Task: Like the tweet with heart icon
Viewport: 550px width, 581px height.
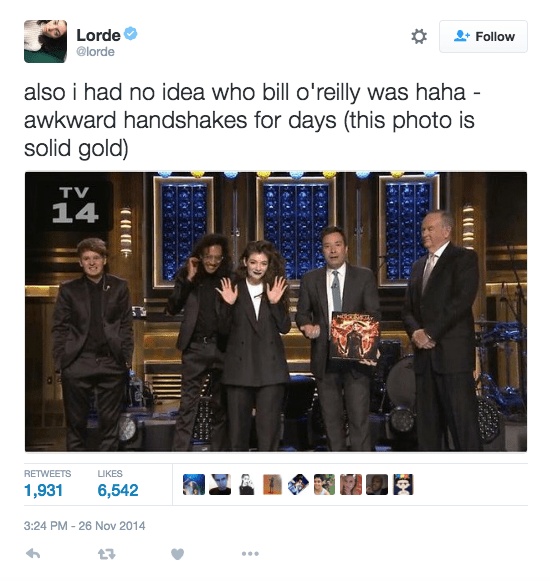Action: pyautogui.click(x=178, y=554)
